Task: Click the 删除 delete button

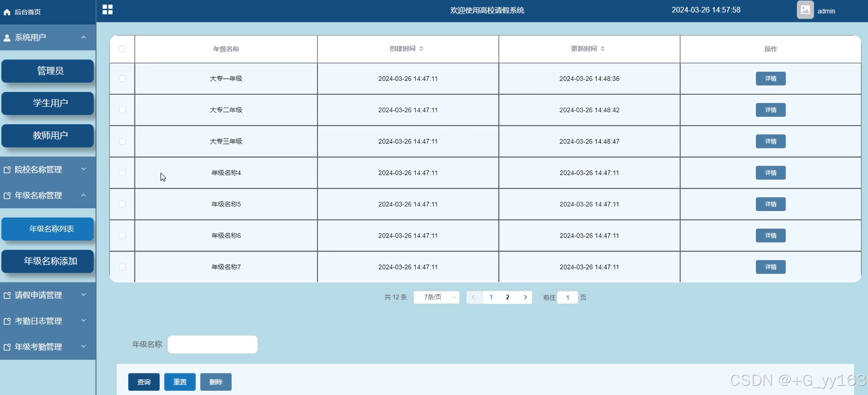Action: tap(216, 382)
